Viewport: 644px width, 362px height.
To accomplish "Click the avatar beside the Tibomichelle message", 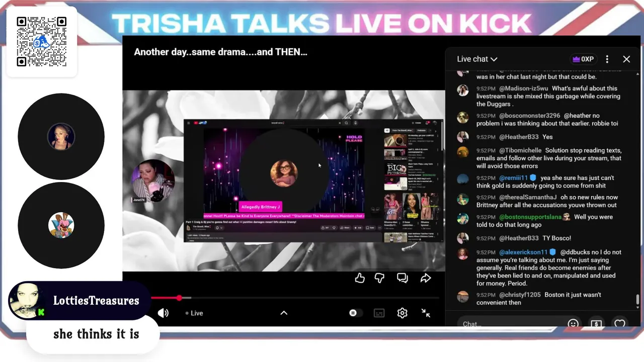I will pyautogui.click(x=463, y=152).
